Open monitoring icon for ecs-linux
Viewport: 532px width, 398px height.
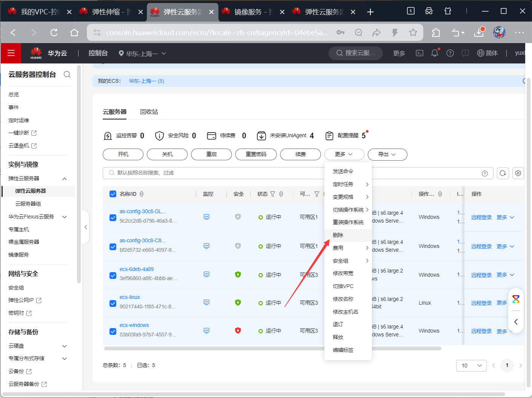pyautogui.click(x=207, y=302)
